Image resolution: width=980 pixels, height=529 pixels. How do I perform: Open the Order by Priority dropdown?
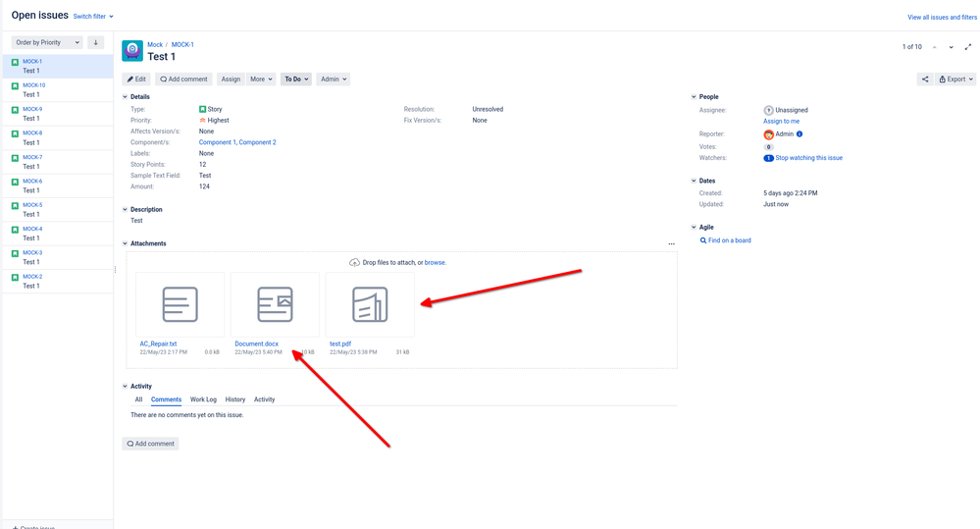47,42
